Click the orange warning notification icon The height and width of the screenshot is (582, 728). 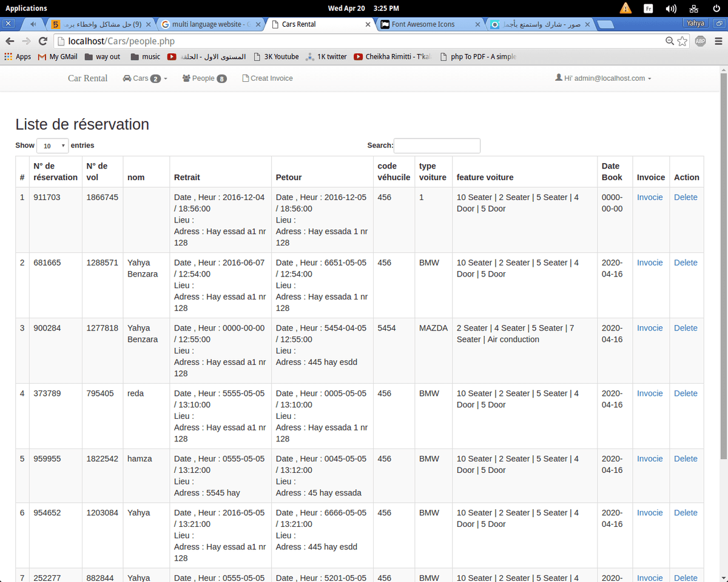[625, 8]
